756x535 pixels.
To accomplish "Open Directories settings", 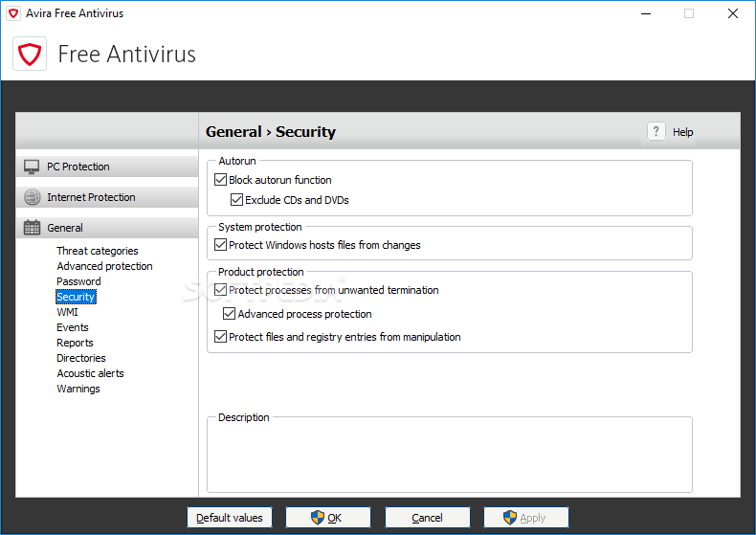I will [x=81, y=358].
